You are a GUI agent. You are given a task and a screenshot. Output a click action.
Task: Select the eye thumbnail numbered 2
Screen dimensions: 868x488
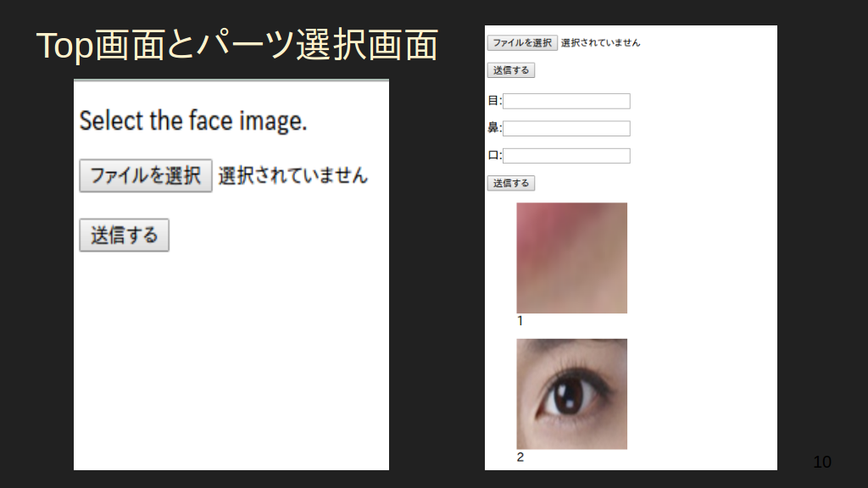(x=572, y=394)
